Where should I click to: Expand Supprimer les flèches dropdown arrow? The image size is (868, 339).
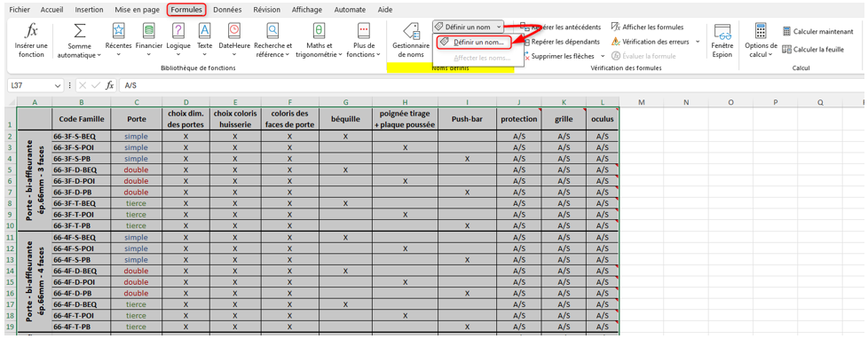pyautogui.click(x=602, y=56)
